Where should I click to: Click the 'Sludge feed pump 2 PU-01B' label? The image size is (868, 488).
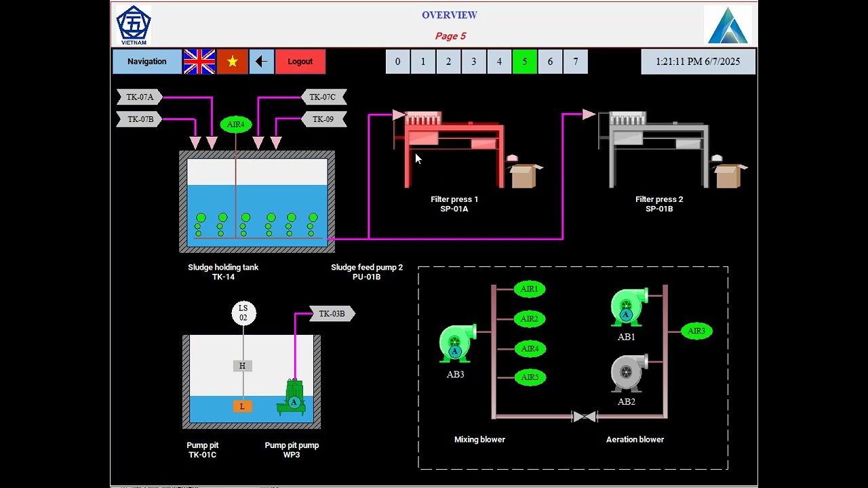(367, 272)
